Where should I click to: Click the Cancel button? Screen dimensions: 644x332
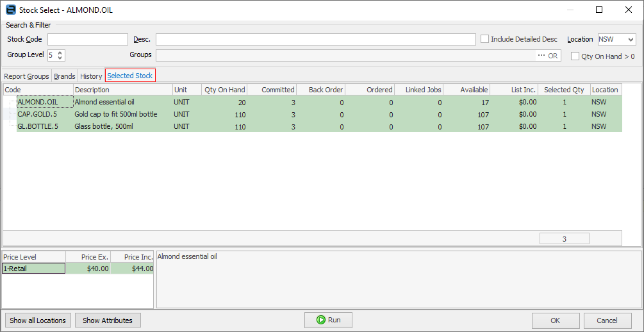point(607,320)
